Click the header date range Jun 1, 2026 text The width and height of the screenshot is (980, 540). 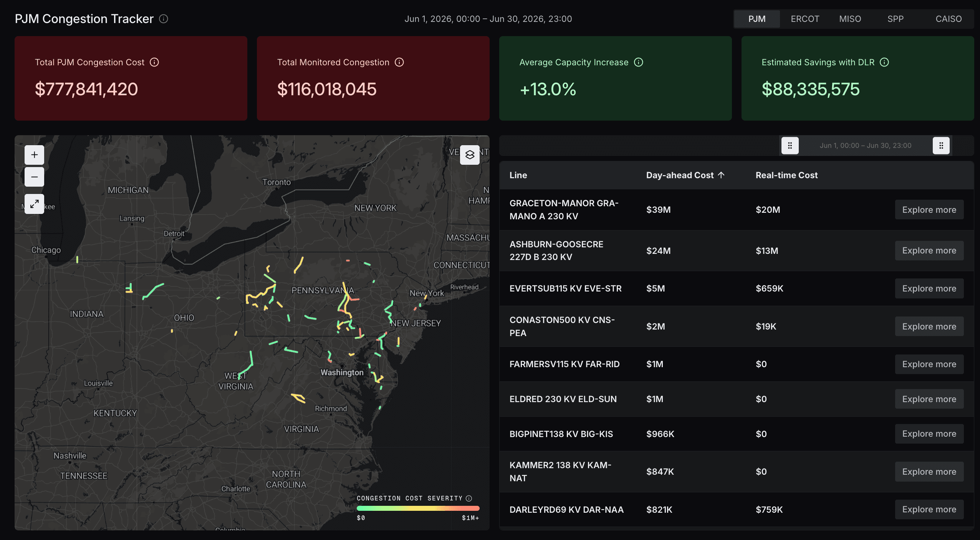[x=488, y=19]
